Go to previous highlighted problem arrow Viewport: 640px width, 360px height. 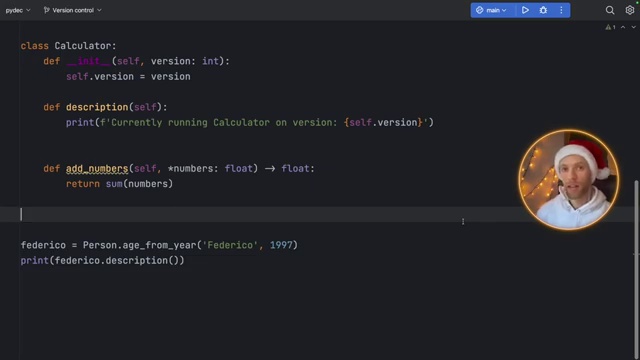pyautogui.click(x=623, y=27)
